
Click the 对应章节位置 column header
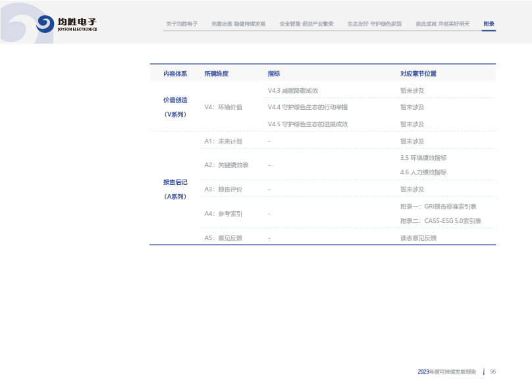418,74
